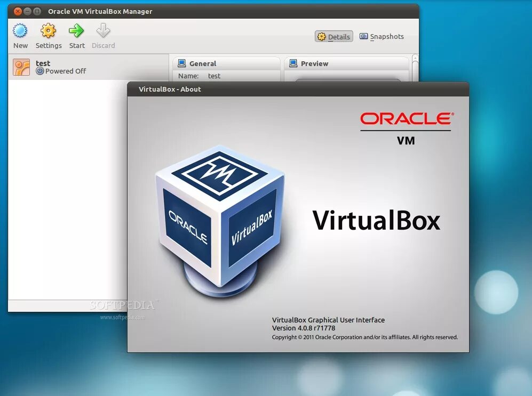Minimize the VirtualBox Manager window
This screenshot has width=532, height=396.
[x=28, y=11]
